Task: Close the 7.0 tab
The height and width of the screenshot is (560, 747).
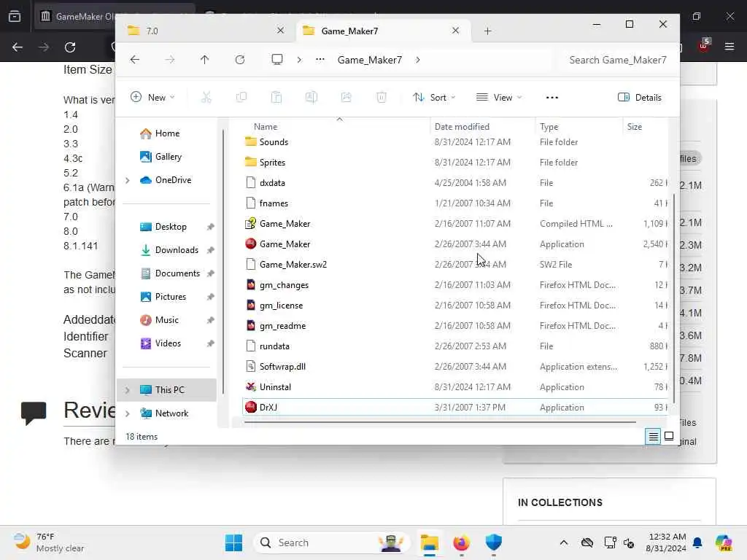Action: tap(281, 31)
